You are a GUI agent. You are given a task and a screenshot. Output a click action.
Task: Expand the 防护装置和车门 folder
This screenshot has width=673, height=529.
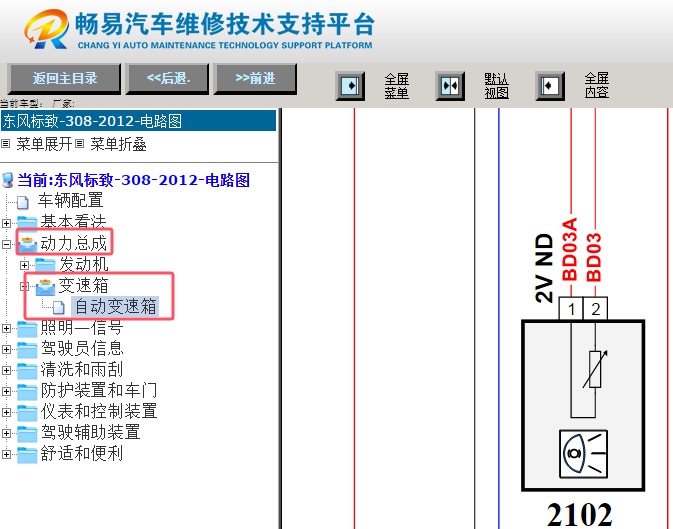pyautogui.click(x=6, y=391)
